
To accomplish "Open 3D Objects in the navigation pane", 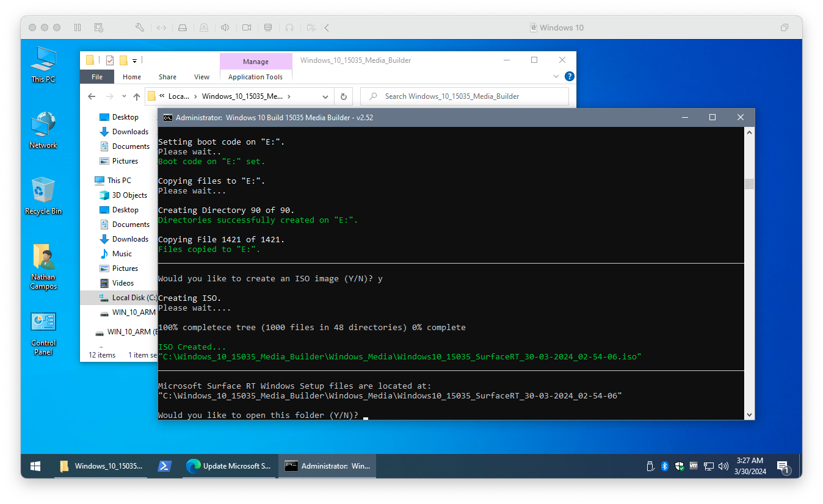I will coord(129,195).
